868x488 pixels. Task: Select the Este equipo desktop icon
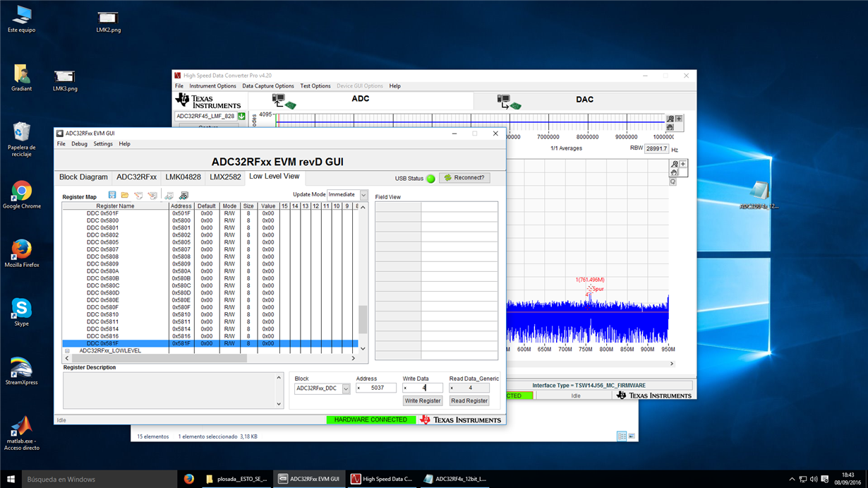22,20
